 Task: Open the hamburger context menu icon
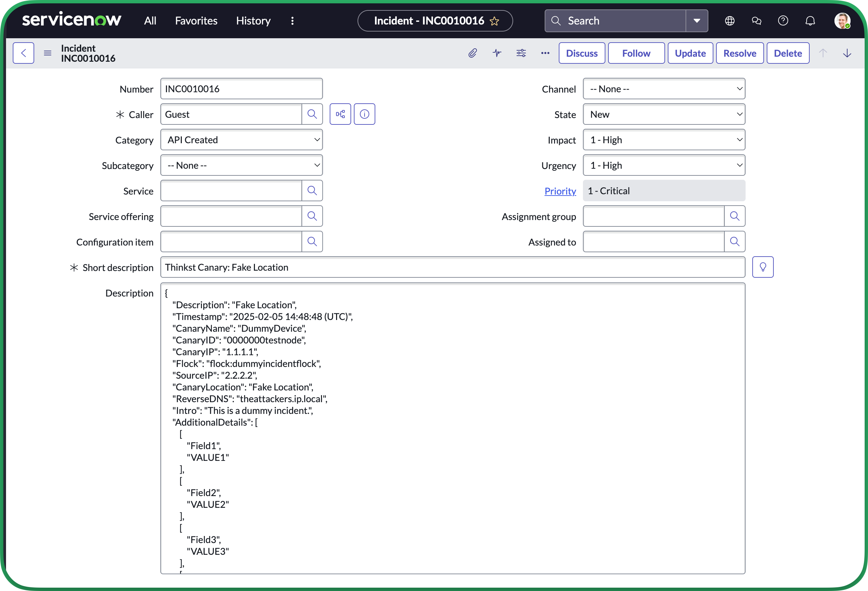click(47, 53)
